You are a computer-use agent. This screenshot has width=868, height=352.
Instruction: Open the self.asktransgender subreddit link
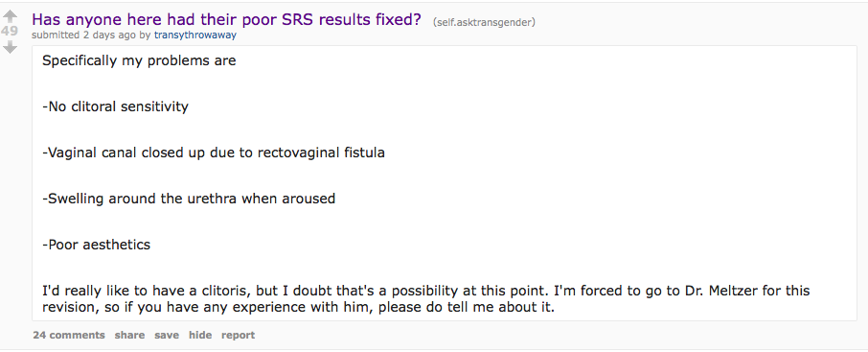[x=485, y=23]
